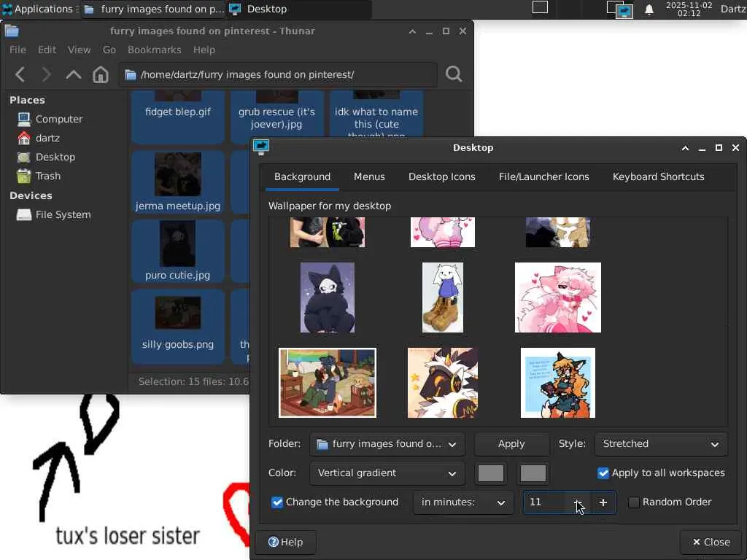The height and width of the screenshot is (560, 747).
Task: Open Color dropdown showing Vertical gradient
Action: point(387,473)
